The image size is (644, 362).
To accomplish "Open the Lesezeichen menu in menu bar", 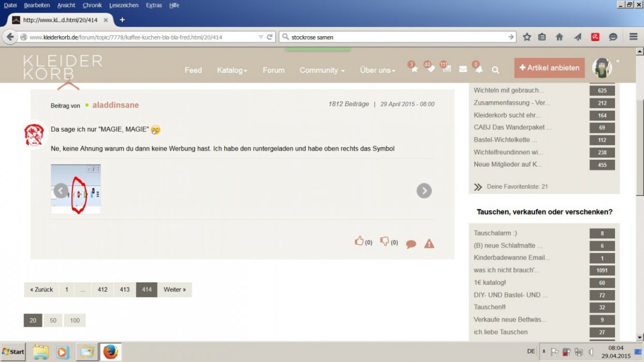I will [x=124, y=5].
